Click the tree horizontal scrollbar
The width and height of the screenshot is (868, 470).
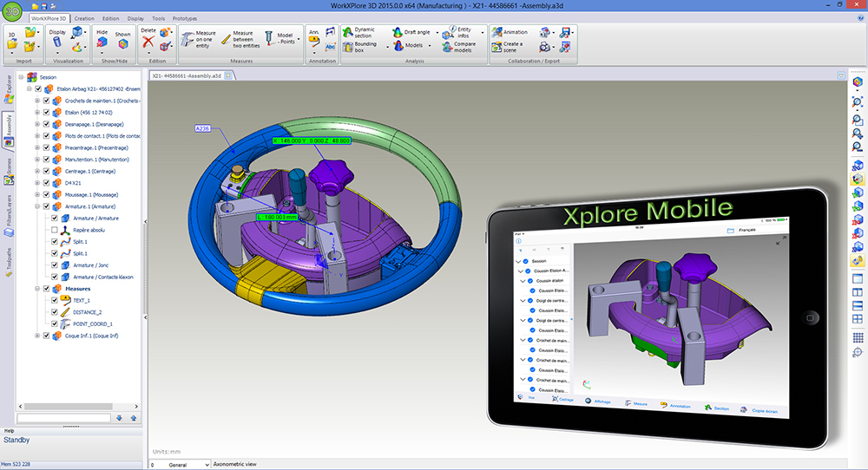(x=78, y=407)
